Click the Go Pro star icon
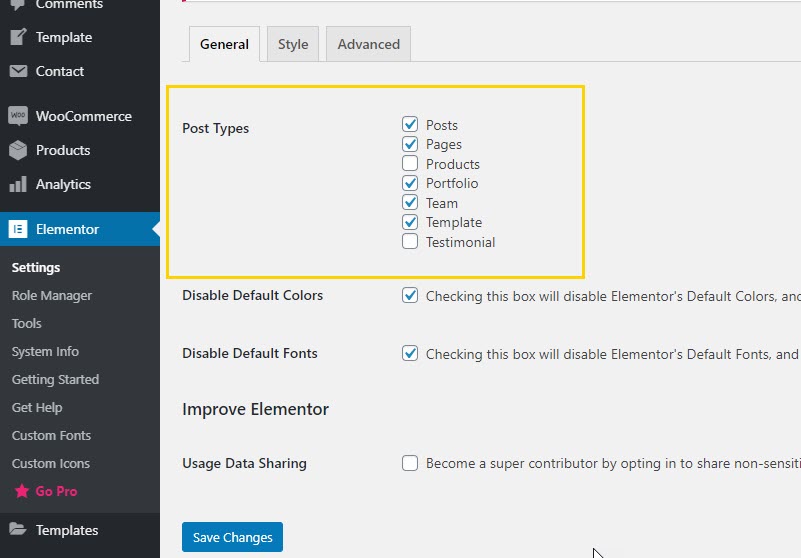The width and height of the screenshot is (801, 558). (x=21, y=491)
